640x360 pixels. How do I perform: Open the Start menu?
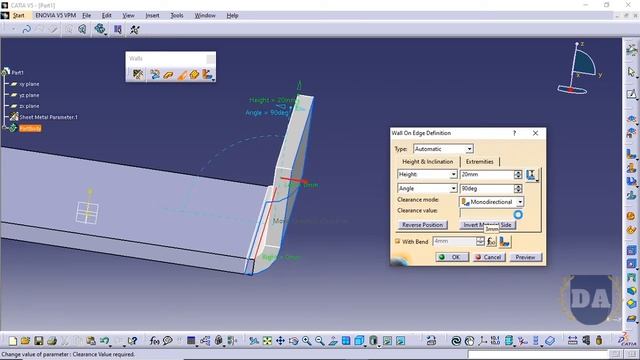19,16
